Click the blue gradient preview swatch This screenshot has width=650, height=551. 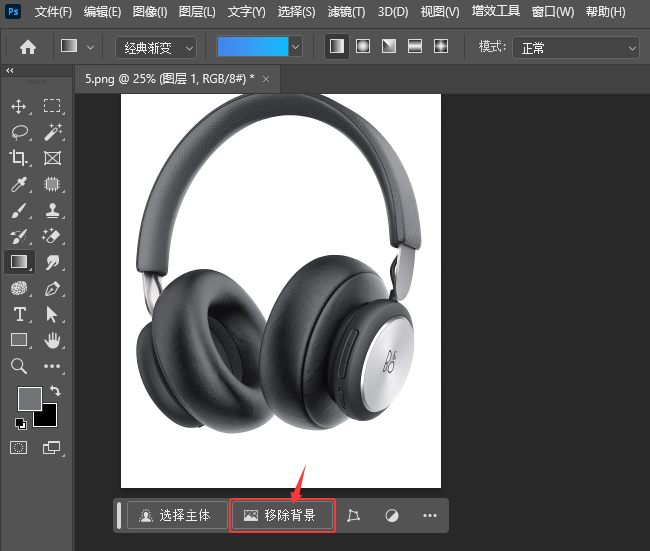tap(253, 47)
